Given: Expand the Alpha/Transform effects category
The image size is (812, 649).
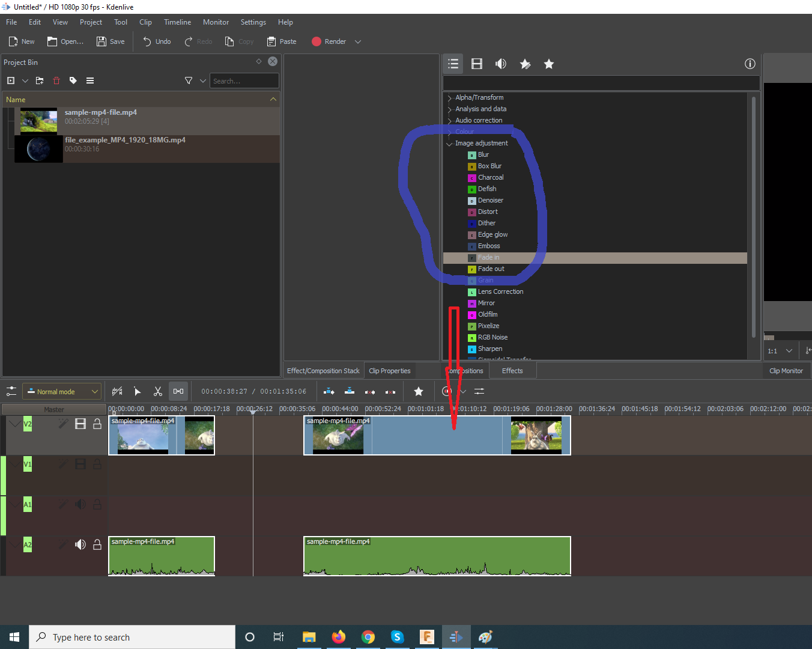Looking at the screenshot, I should (x=449, y=97).
